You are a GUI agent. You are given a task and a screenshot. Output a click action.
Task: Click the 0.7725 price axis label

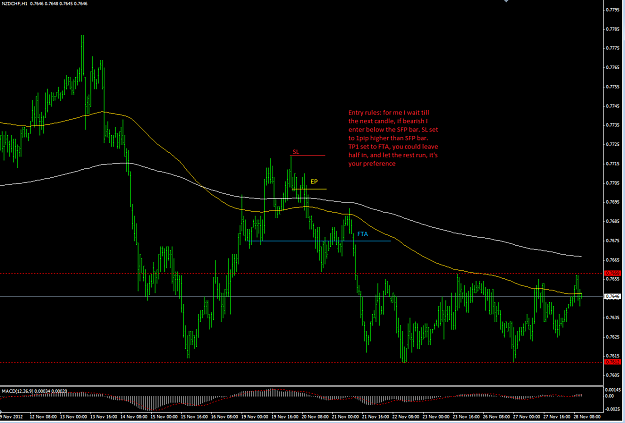tap(613, 144)
